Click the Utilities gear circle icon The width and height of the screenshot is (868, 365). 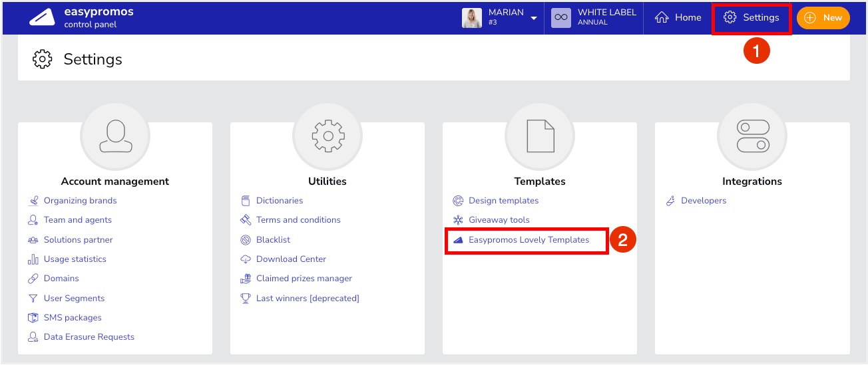pos(327,136)
